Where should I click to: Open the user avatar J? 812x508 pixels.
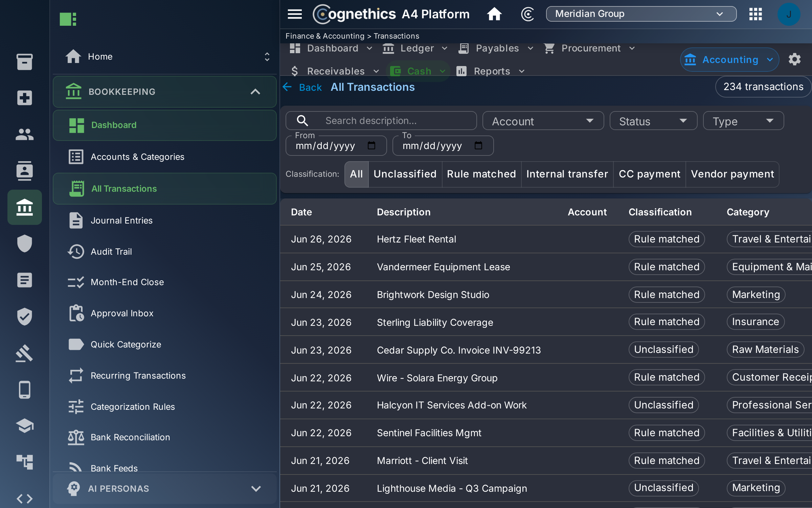point(789,14)
